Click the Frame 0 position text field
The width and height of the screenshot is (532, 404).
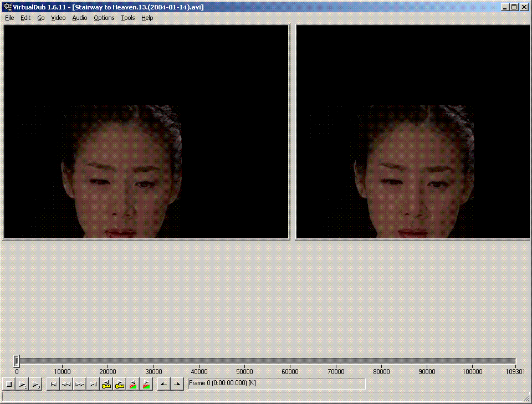point(277,383)
